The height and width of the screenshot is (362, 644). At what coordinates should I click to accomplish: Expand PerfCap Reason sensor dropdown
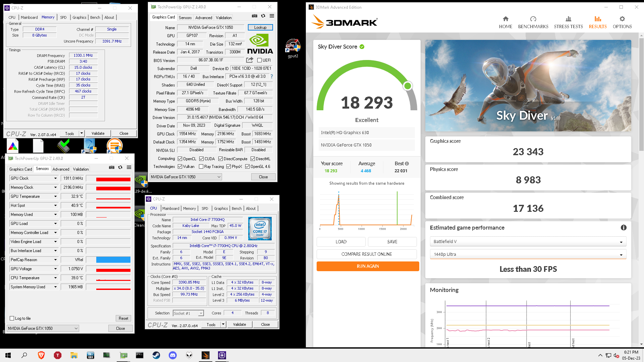click(x=55, y=260)
